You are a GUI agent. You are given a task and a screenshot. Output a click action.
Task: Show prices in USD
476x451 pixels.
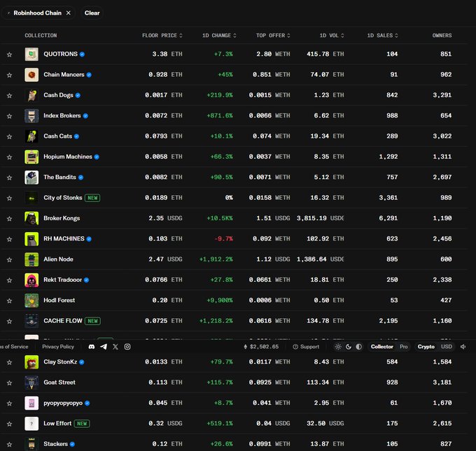(447, 347)
